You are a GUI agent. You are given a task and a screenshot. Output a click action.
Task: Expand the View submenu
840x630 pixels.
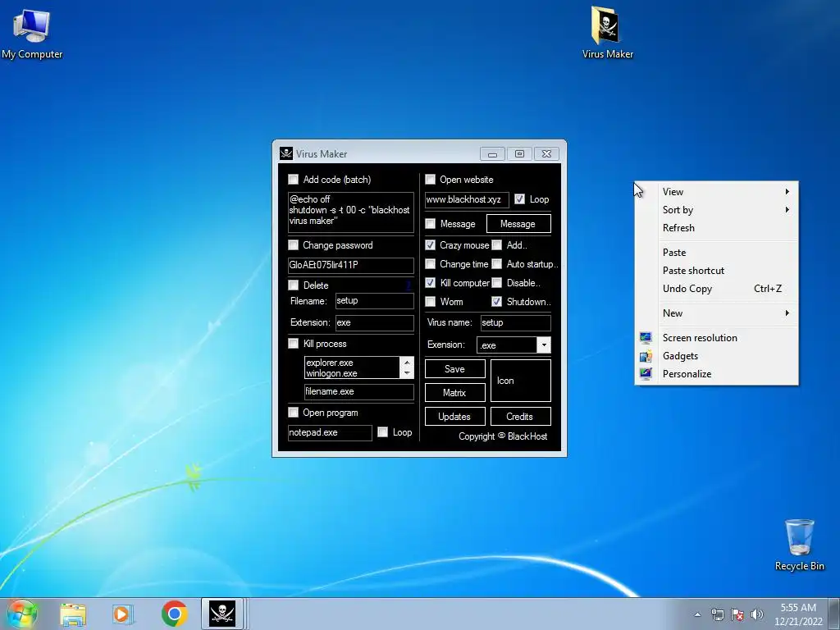pyautogui.click(x=717, y=192)
